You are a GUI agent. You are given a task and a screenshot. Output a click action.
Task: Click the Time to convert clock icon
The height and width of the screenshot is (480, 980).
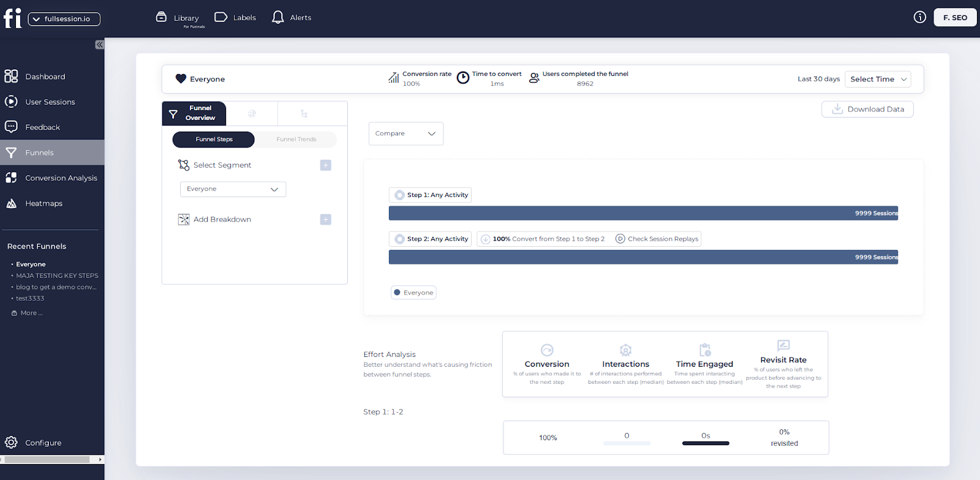pos(463,77)
